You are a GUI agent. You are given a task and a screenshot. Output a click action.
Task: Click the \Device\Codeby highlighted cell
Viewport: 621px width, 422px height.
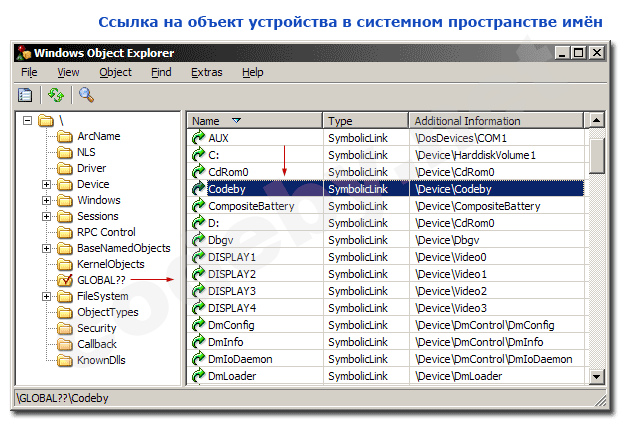tap(453, 189)
